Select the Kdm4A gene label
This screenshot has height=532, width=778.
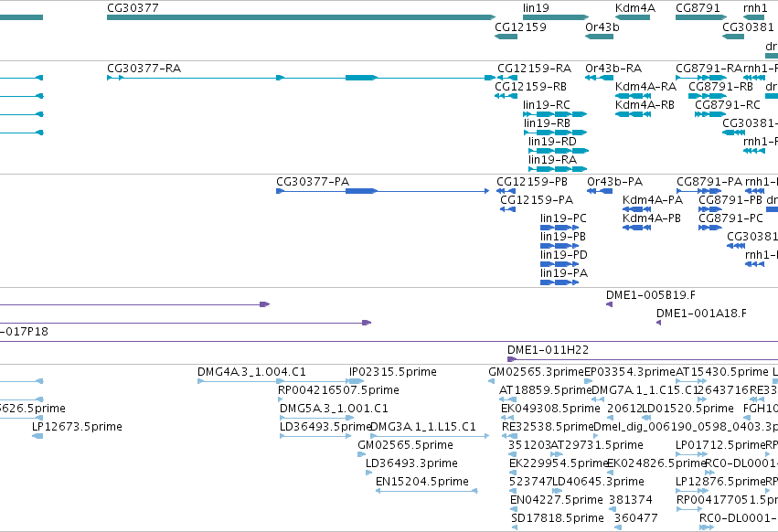pos(635,8)
